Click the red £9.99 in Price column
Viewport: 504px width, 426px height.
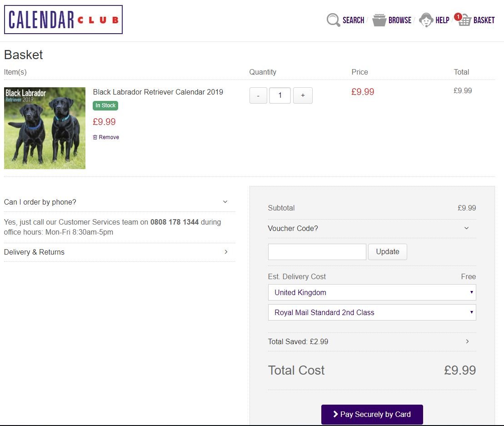point(363,92)
